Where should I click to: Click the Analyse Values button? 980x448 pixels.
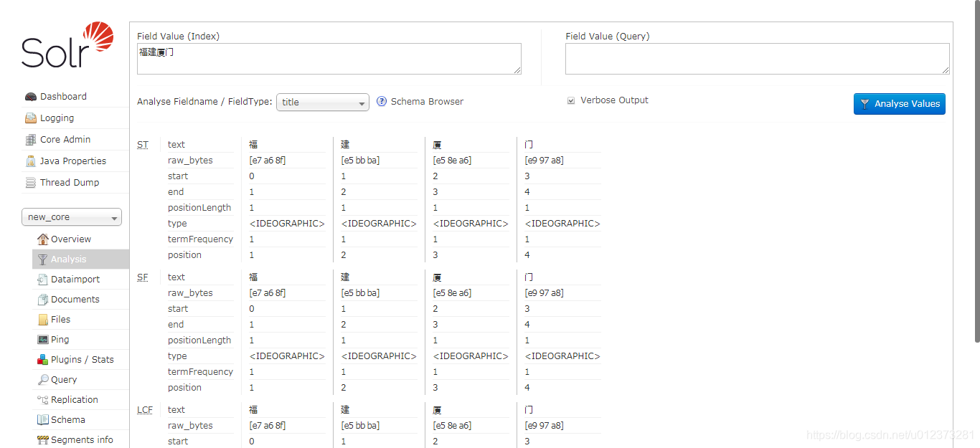[899, 103]
